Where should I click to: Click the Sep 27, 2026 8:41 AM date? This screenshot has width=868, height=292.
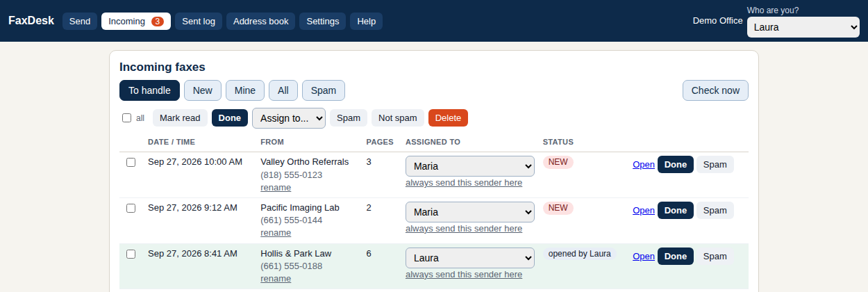pos(192,254)
